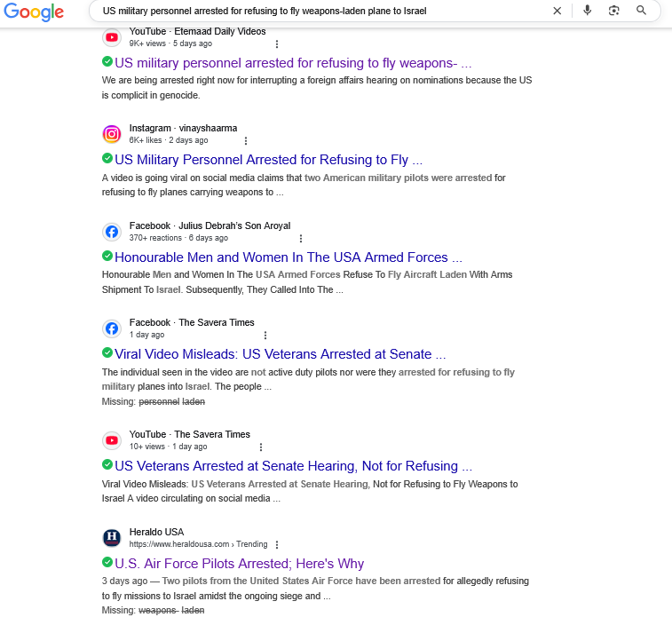Screen dimensions: 672x625
Task: Clear the search box text
Action: coord(557,11)
